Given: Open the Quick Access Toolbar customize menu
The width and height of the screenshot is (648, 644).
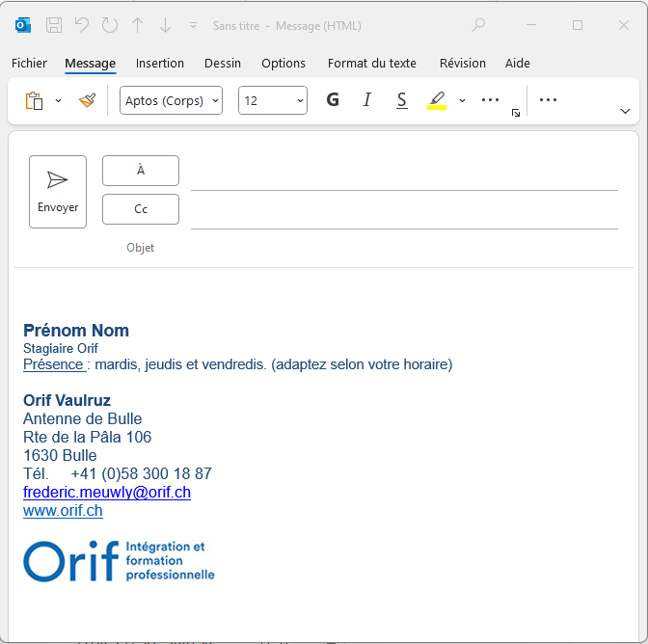Looking at the screenshot, I should 193,26.
